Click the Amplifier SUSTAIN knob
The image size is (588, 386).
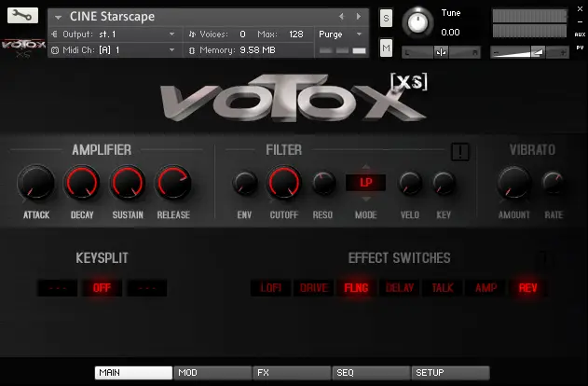tap(128, 183)
